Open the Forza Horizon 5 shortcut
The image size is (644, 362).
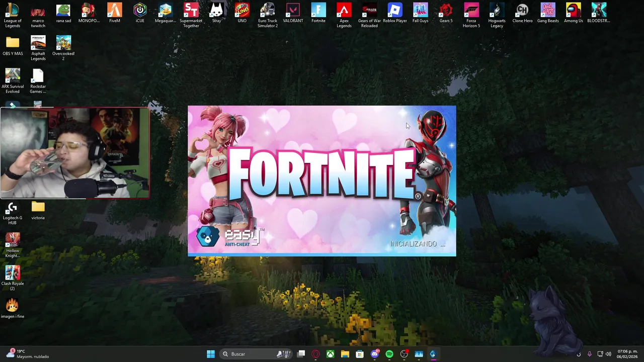click(x=471, y=15)
